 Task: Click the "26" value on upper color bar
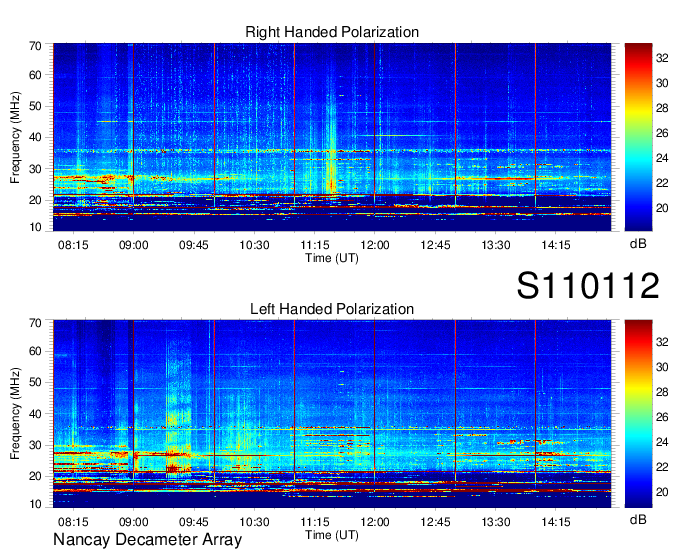[x=662, y=133]
